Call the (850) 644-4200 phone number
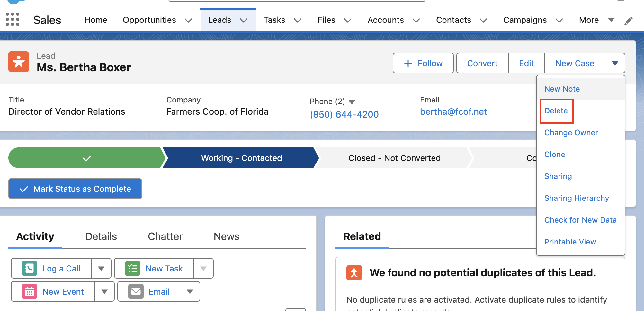The height and width of the screenshot is (311, 644). (x=344, y=114)
